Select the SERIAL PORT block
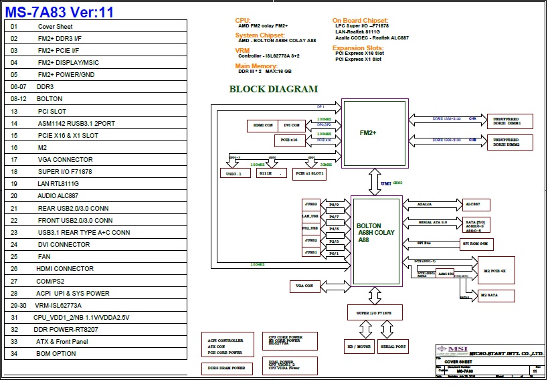The height and width of the screenshot is (392, 554). [393, 347]
